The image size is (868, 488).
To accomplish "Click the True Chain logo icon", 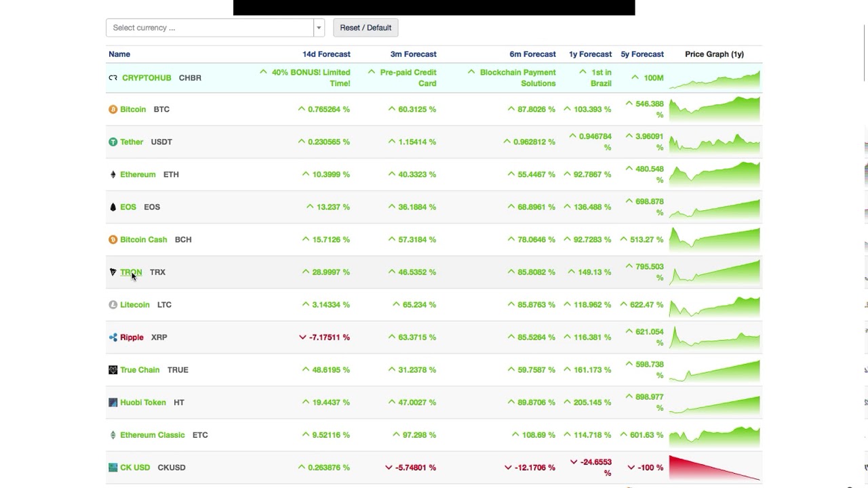I will click(x=113, y=369).
